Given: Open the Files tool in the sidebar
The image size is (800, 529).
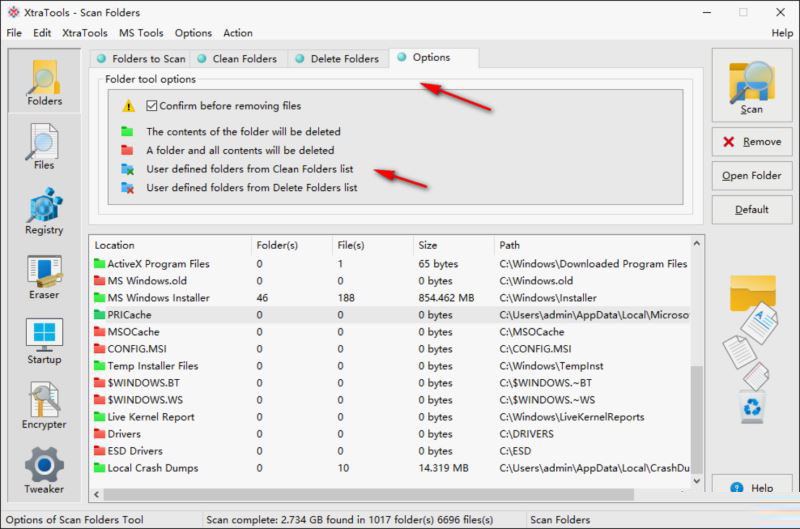Looking at the screenshot, I should [x=44, y=147].
